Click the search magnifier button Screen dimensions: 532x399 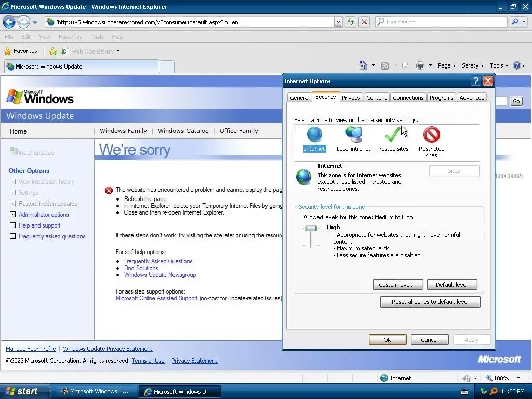click(x=515, y=22)
